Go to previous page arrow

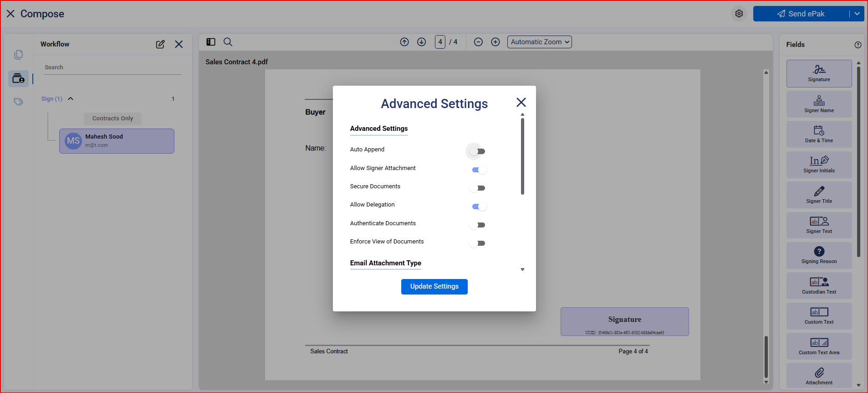click(x=404, y=42)
